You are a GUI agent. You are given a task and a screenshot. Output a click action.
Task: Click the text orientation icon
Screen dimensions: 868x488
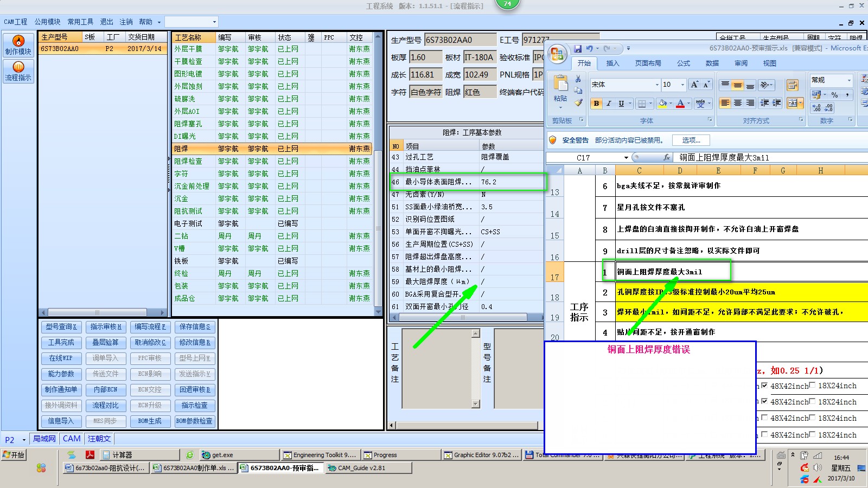pos(765,85)
